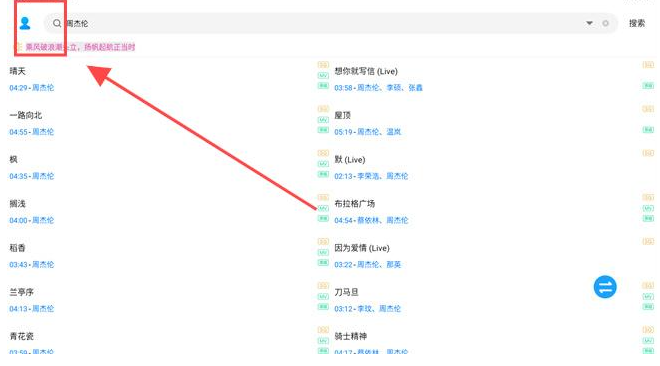
Task: Open the pink announcement text below search
Action: (x=80, y=47)
